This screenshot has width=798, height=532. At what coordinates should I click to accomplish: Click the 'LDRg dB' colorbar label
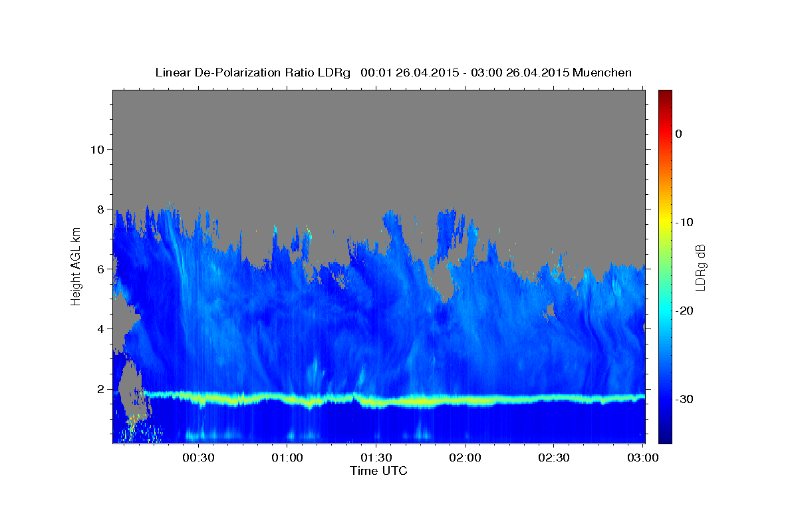click(x=700, y=267)
